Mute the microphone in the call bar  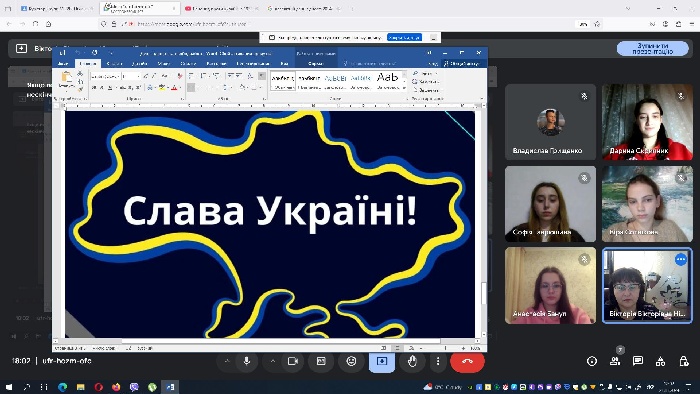(246, 361)
